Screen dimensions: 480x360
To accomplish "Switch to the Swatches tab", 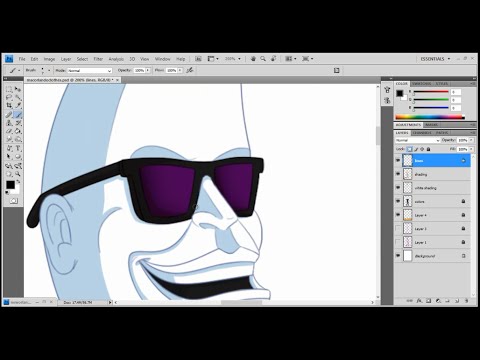I will (421, 84).
